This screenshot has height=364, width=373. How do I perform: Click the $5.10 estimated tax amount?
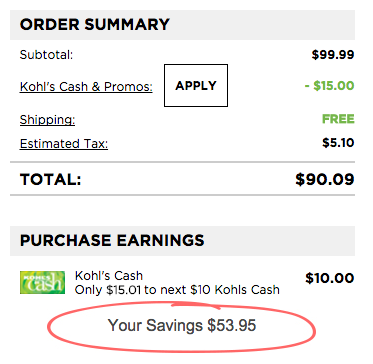point(338,143)
